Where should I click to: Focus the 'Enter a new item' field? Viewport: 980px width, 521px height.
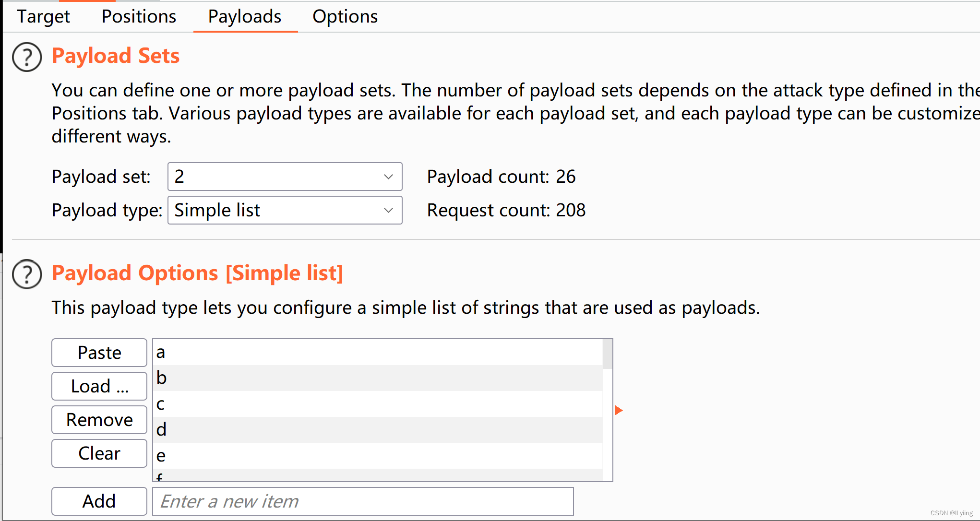pyautogui.click(x=363, y=501)
